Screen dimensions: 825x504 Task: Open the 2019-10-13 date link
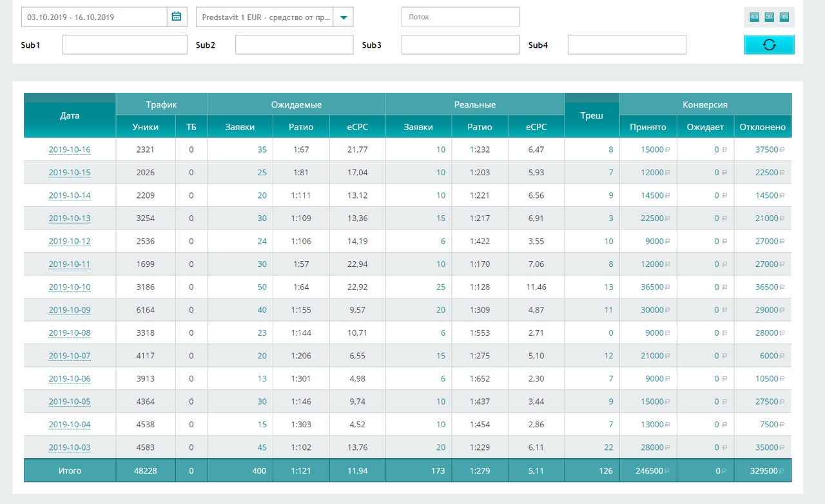tap(70, 218)
